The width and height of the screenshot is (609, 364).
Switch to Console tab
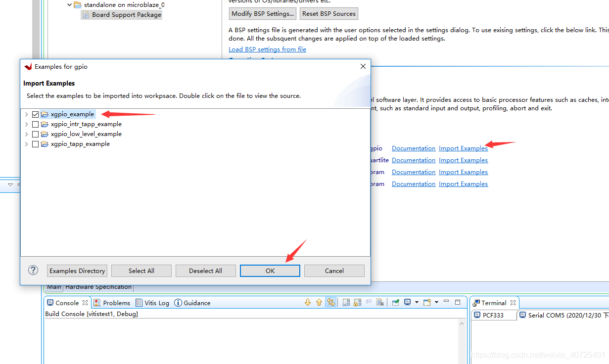click(x=67, y=303)
